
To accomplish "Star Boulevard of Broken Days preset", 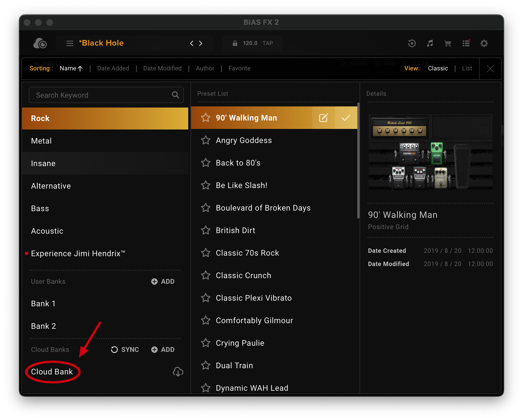I will tap(206, 208).
